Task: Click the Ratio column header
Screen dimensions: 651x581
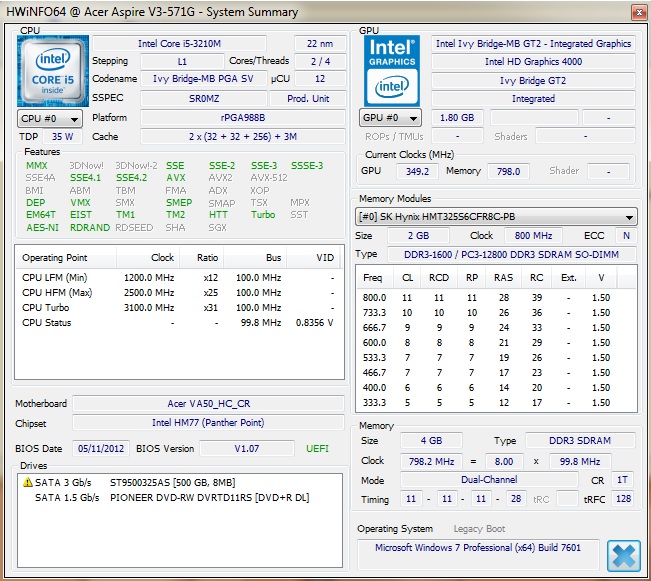Action: click(202, 258)
